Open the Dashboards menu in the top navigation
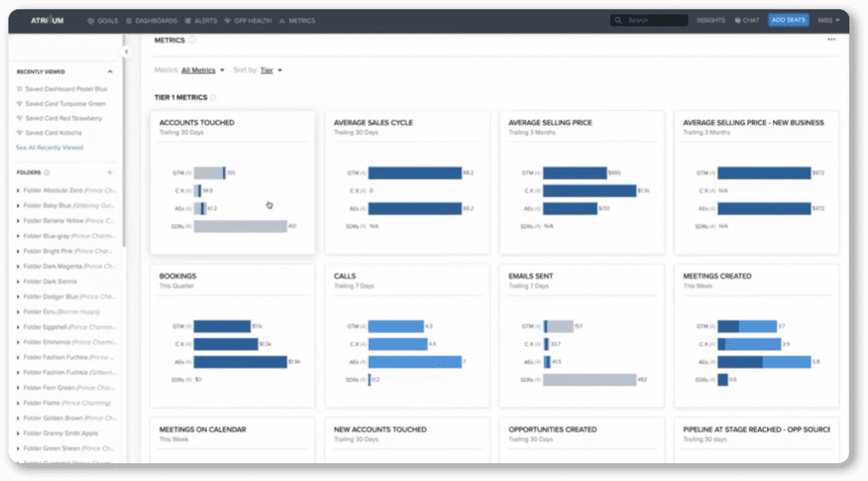The width and height of the screenshot is (868, 481). [151, 20]
